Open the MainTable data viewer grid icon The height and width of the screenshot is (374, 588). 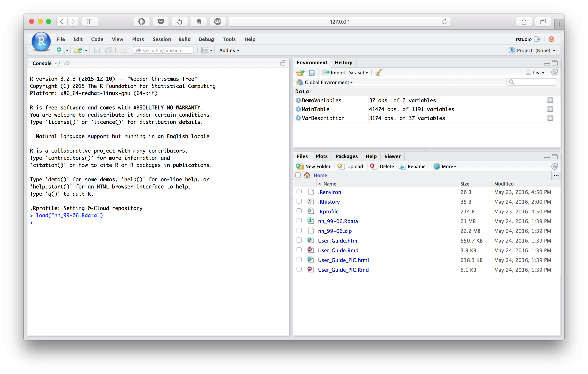coord(550,109)
